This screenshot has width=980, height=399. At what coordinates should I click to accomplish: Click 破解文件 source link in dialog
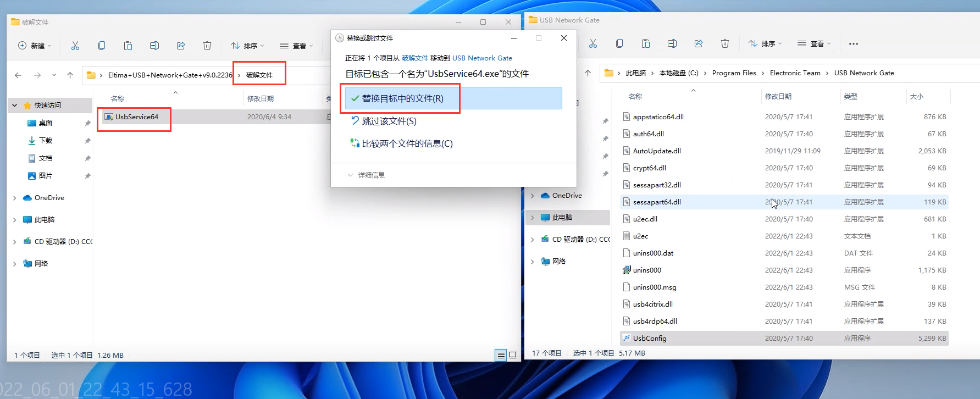click(x=415, y=58)
